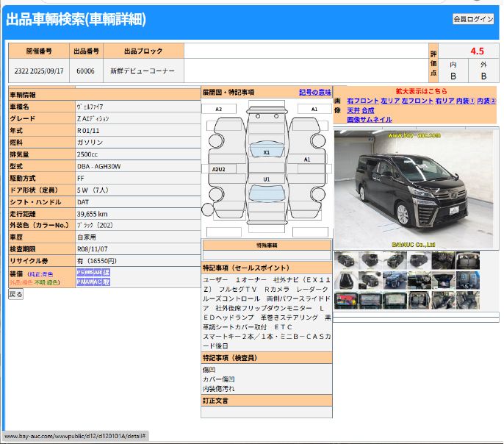Open the 右フロント image link
The height and width of the screenshot is (444, 504).
point(363,101)
